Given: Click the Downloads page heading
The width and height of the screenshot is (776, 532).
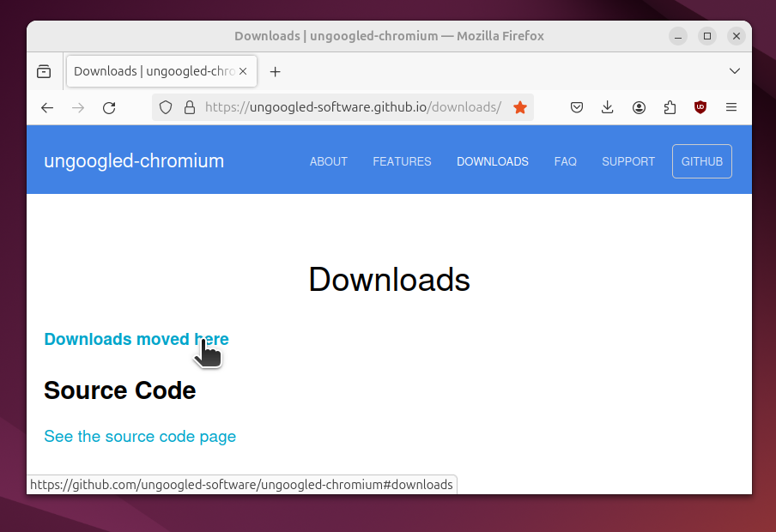Looking at the screenshot, I should pos(389,280).
